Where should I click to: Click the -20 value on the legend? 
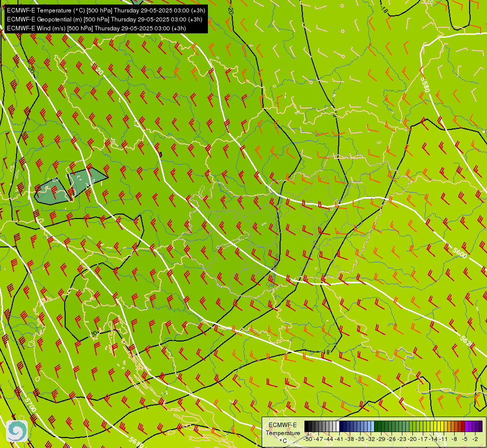tap(412, 439)
